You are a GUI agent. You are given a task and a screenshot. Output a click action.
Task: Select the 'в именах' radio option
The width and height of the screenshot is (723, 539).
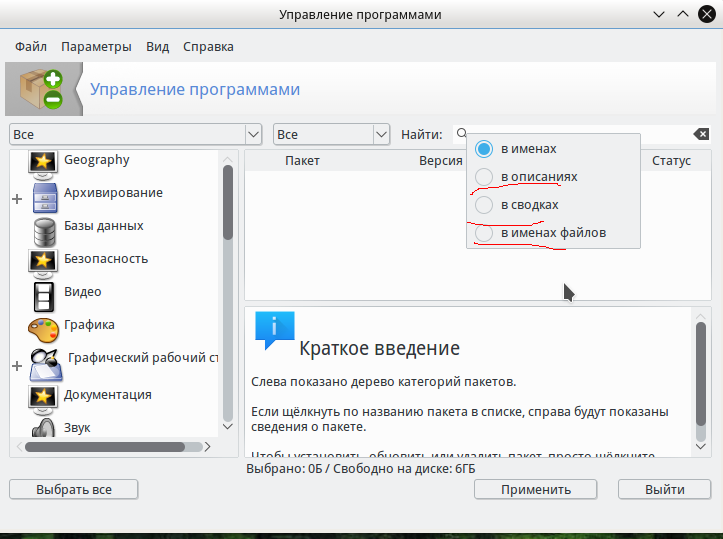[x=484, y=148]
